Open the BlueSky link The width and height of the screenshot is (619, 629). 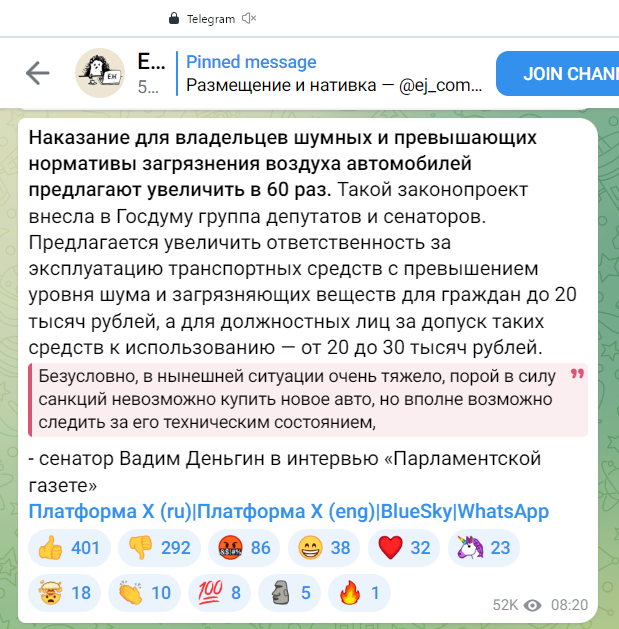click(416, 511)
